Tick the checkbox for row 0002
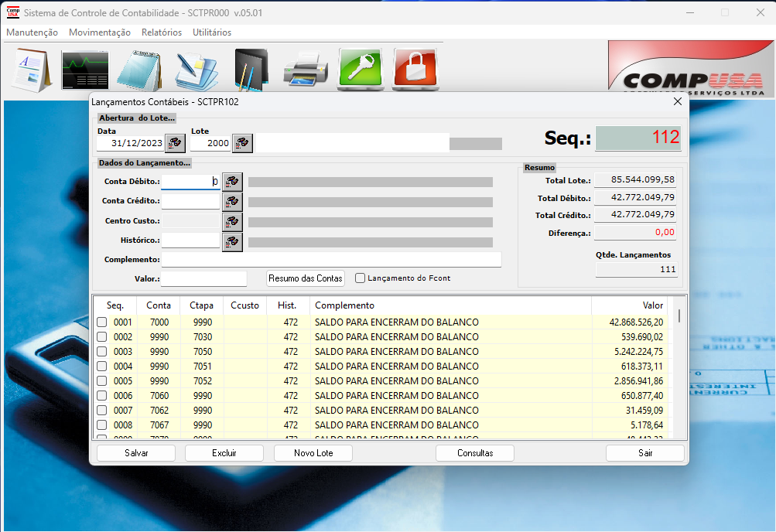Screen dimensions: 776x532 tap(102, 336)
